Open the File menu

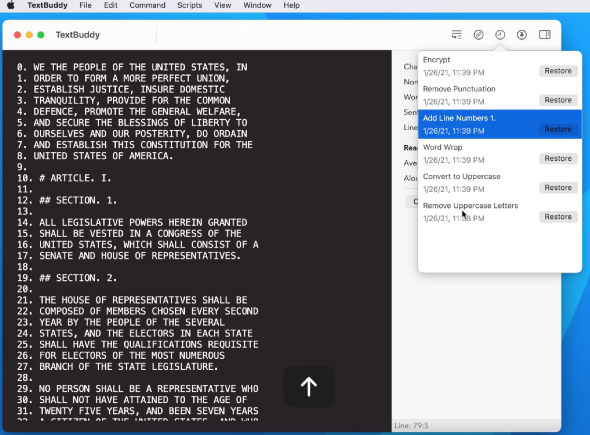[85, 5]
